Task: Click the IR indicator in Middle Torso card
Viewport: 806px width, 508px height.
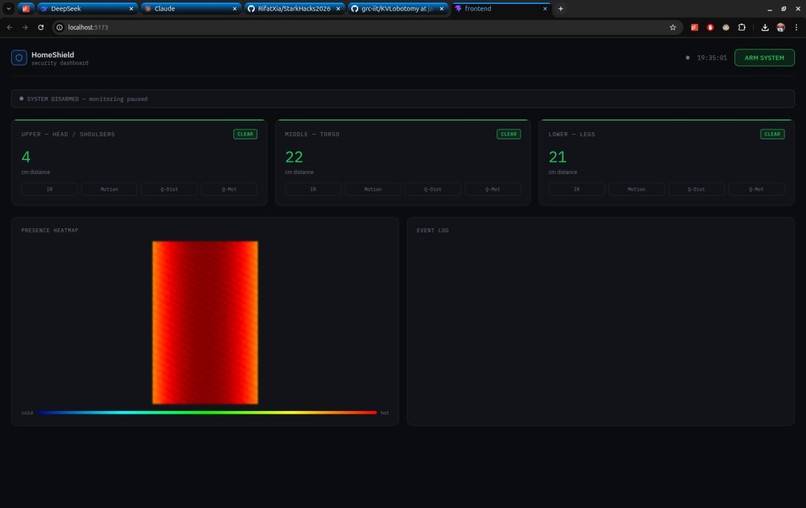Action: point(313,189)
